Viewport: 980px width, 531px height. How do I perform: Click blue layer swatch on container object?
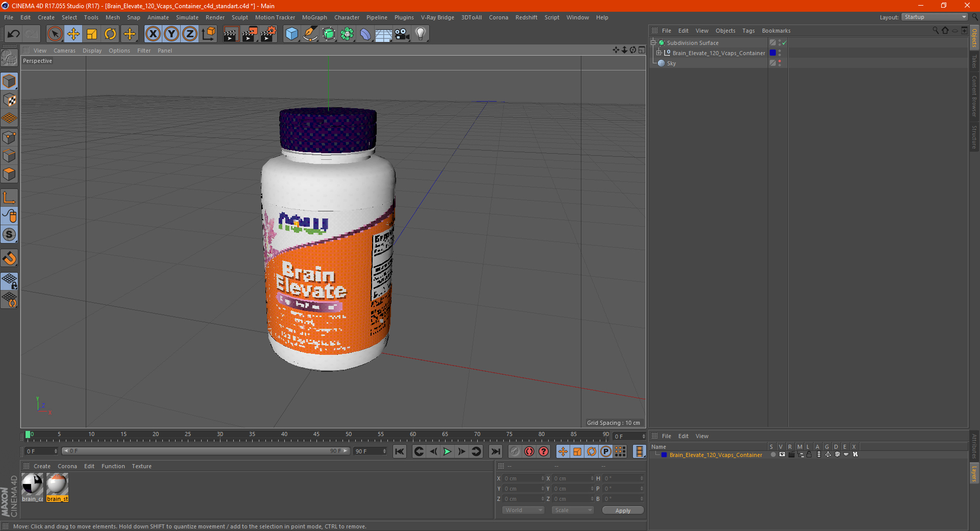pos(773,53)
